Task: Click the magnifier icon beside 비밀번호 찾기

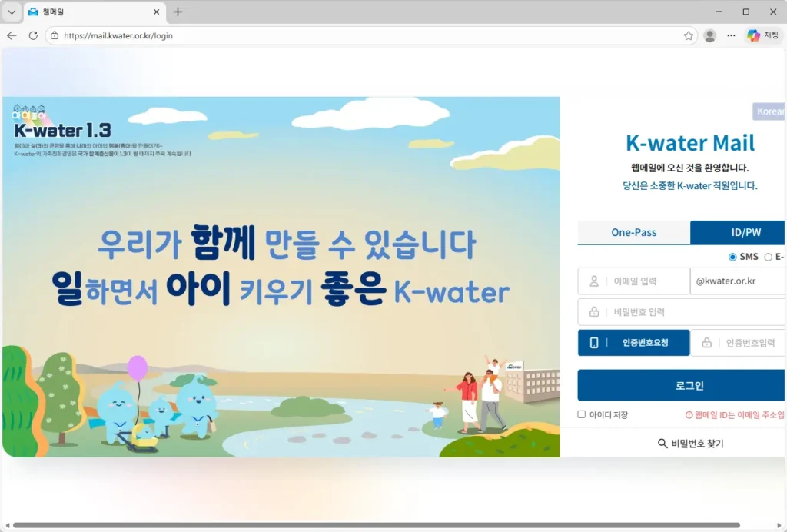Action: [x=662, y=444]
